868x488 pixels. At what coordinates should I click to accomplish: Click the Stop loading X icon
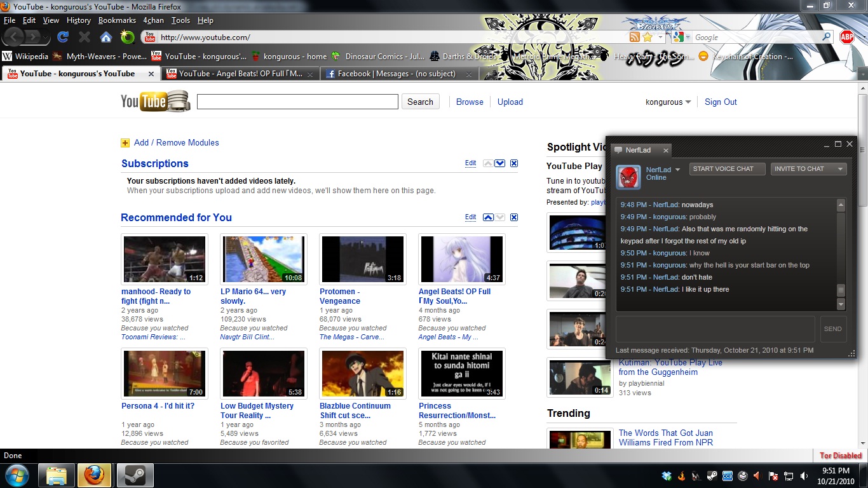pos(85,37)
